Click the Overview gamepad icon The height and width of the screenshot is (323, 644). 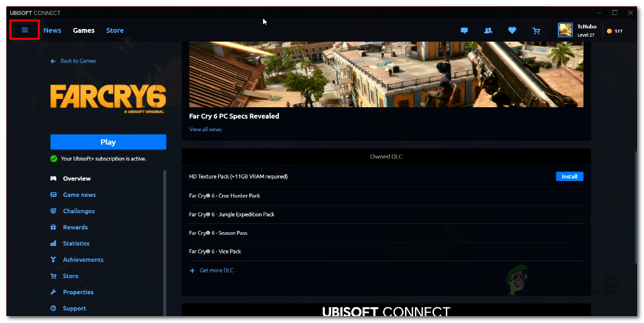point(54,179)
